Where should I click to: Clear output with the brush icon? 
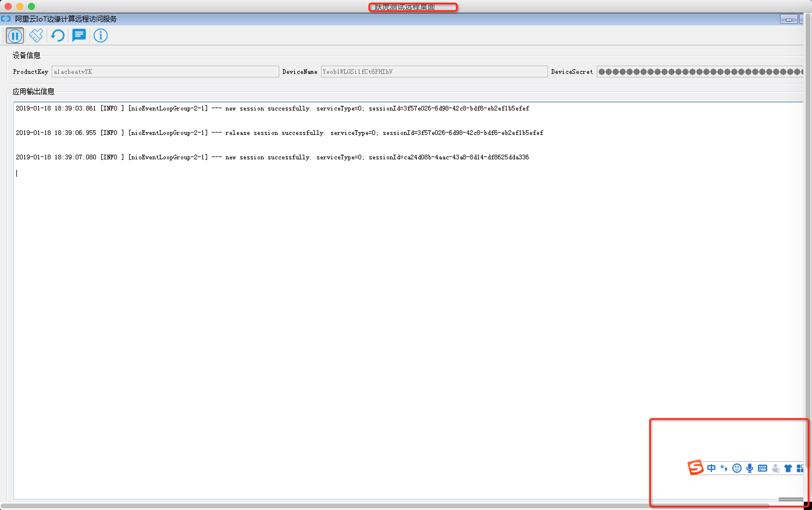(36, 36)
